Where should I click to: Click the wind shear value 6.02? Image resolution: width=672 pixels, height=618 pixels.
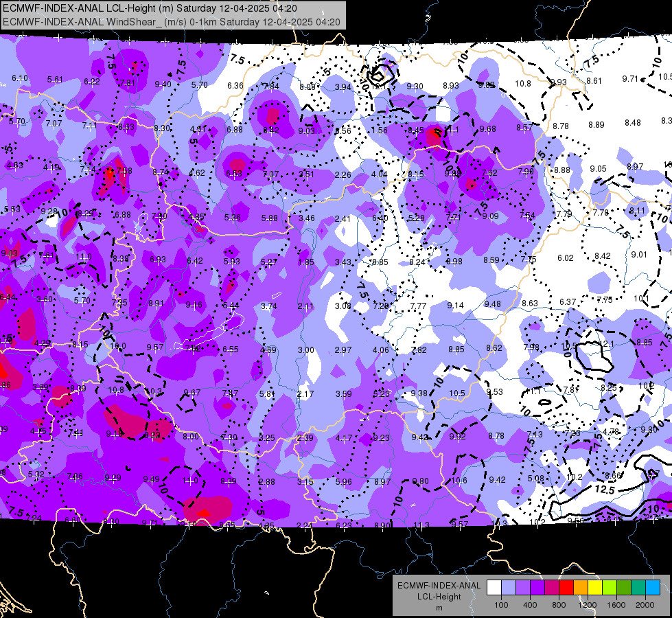(566, 257)
